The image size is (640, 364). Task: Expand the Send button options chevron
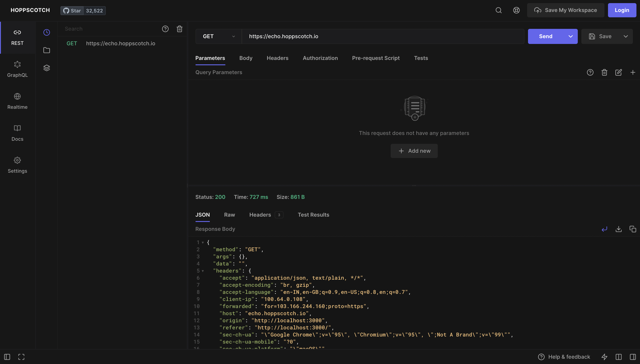click(570, 36)
